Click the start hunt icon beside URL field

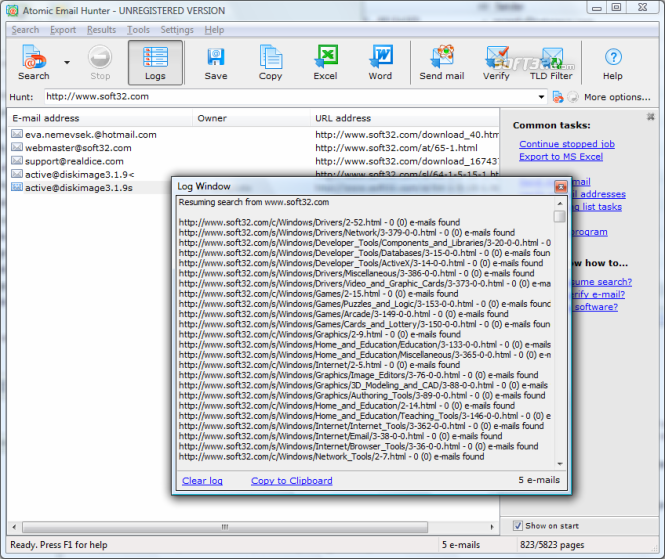(558, 97)
